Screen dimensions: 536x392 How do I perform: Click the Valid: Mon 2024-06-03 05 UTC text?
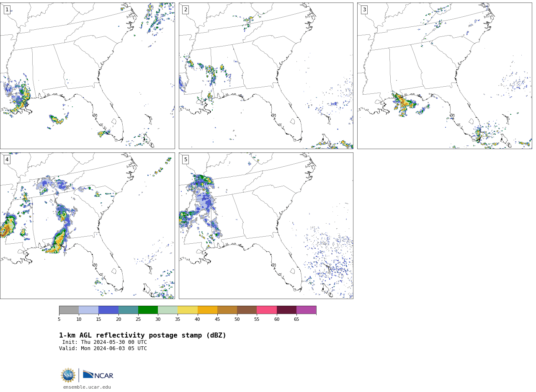[x=103, y=348]
